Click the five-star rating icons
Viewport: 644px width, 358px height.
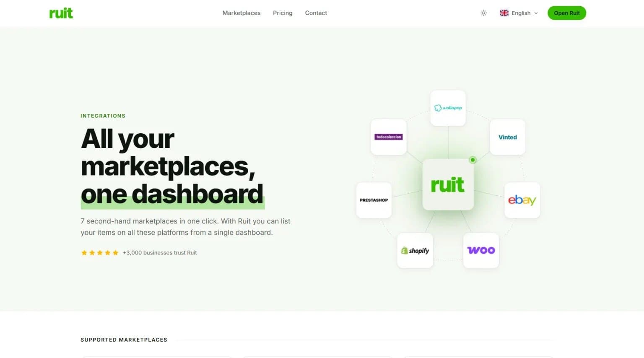[x=100, y=253]
